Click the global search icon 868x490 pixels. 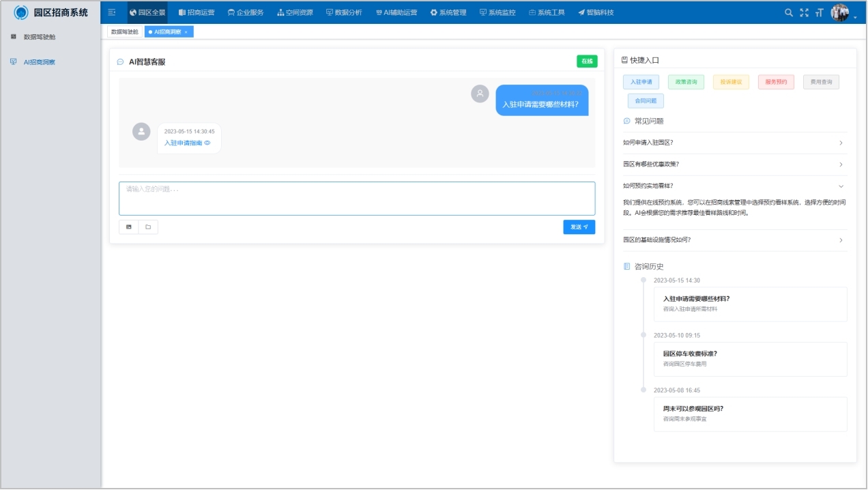(790, 11)
